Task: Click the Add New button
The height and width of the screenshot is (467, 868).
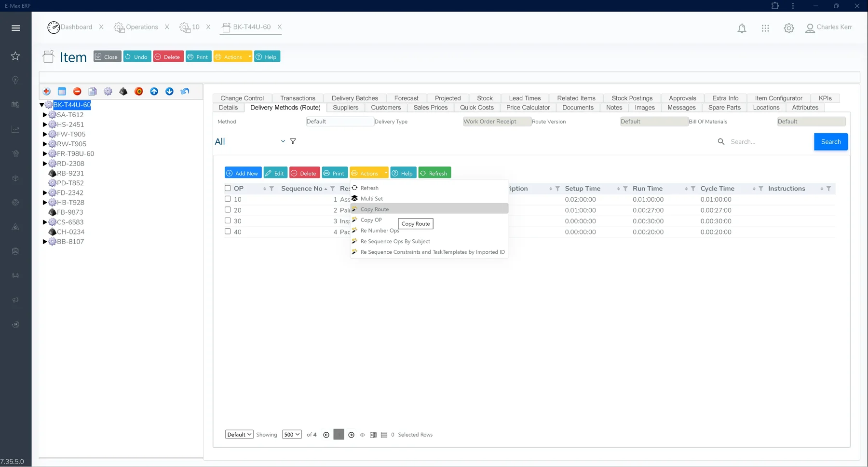Action: 243,173
